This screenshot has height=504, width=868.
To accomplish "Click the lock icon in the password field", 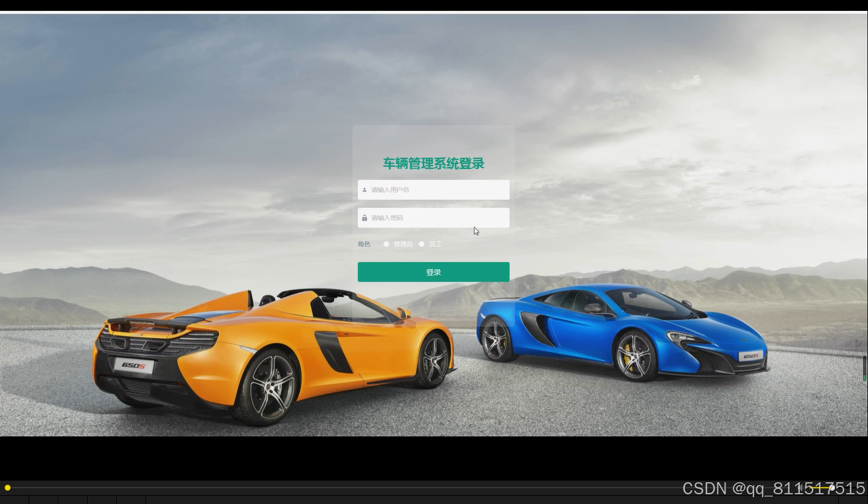I will (x=364, y=218).
